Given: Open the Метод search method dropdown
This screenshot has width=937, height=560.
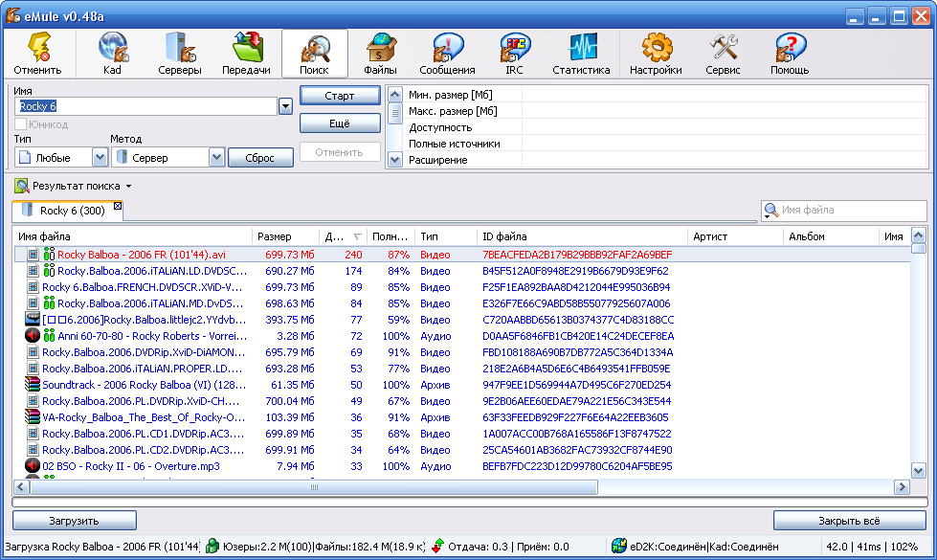Looking at the screenshot, I should pyautogui.click(x=216, y=158).
